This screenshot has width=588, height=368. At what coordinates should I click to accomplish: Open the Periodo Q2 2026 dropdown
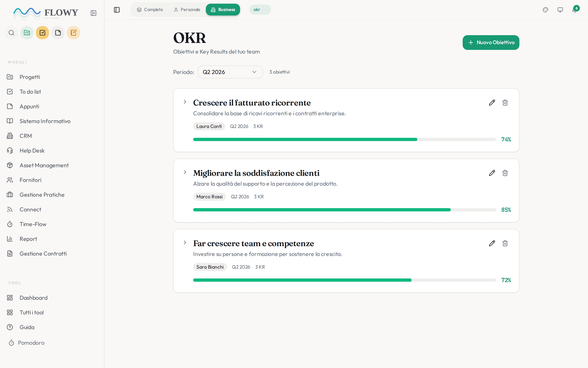230,72
